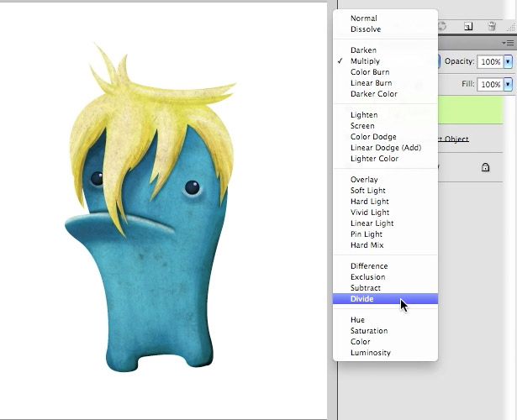Open the Opacity slider dropdown arrow

[508, 61]
